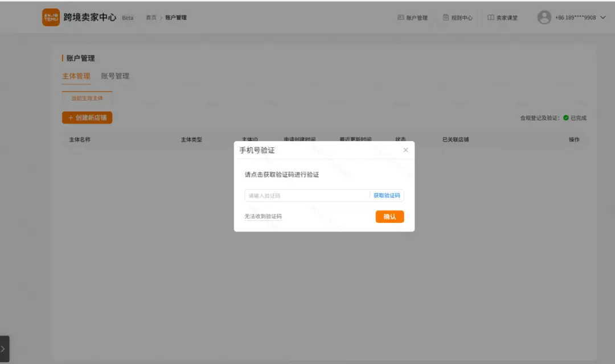Click the Beta label badge
Screen dimensions: 615x364
[128, 18]
